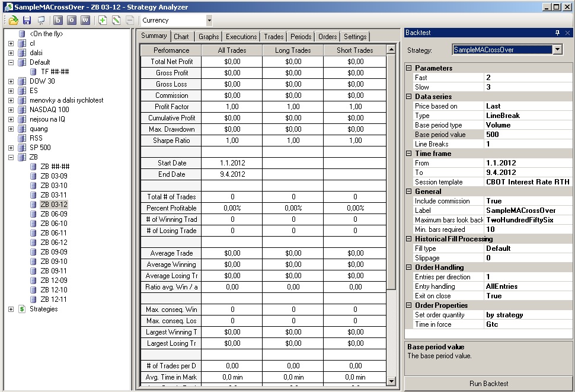575x392 pixels.
Task: Expand the Strategies node
Action: coord(11,309)
